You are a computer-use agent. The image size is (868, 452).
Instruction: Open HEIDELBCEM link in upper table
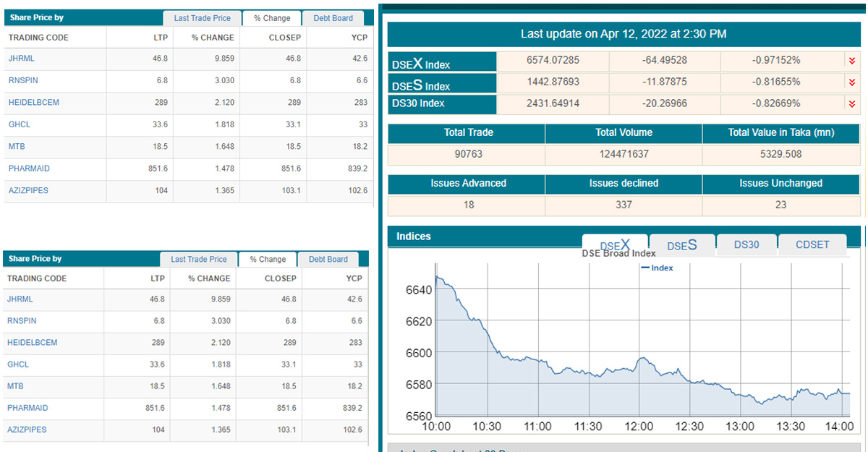coord(33,103)
